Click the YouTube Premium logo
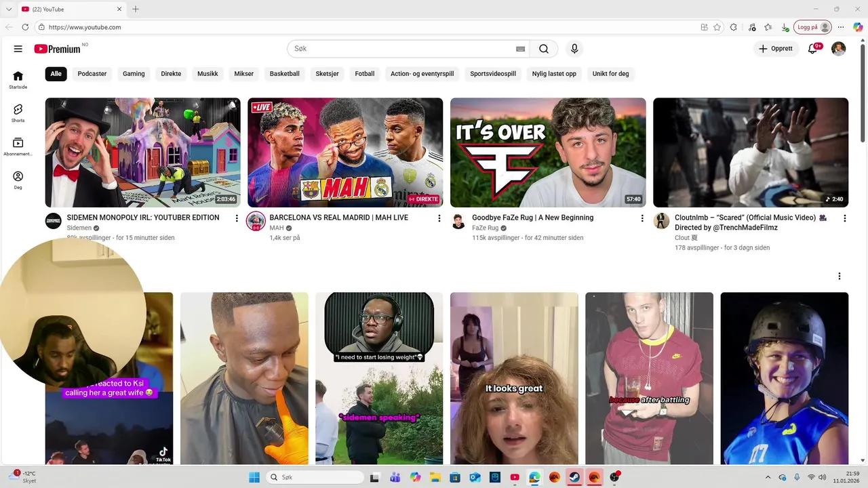Screen dimensions: 868x488 point(58,49)
